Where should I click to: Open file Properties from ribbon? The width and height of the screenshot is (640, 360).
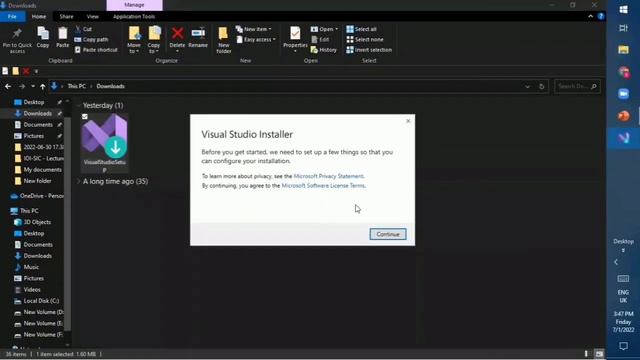tap(295, 39)
